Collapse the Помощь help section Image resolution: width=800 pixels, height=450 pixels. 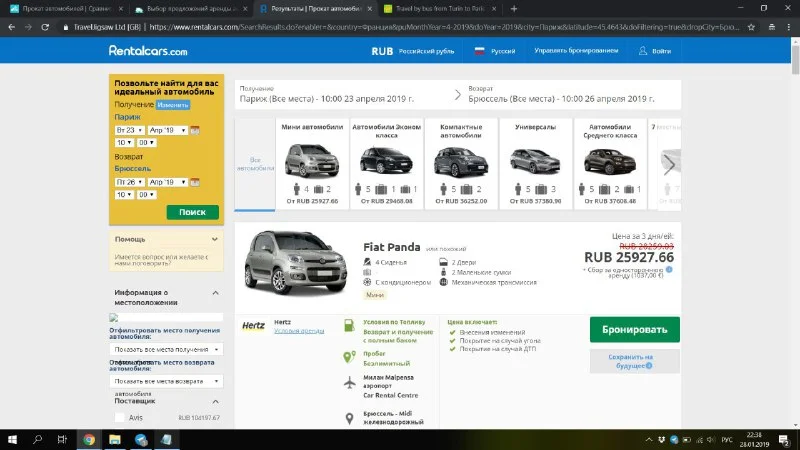(x=216, y=240)
